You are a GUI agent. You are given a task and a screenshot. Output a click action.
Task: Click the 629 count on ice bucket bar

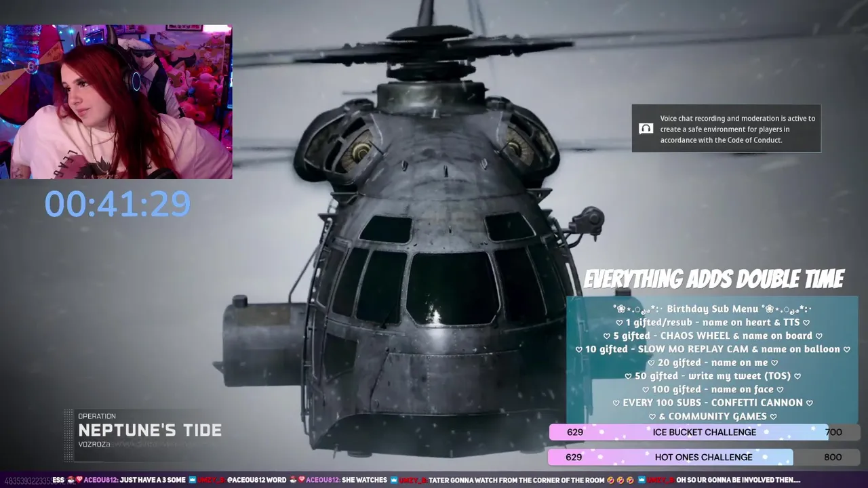point(575,432)
